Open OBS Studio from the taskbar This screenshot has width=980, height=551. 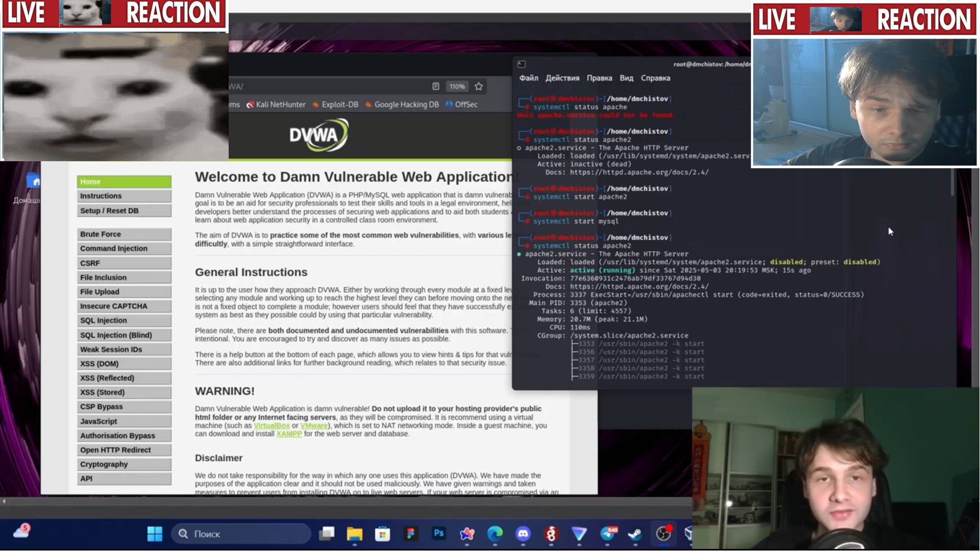click(x=663, y=534)
